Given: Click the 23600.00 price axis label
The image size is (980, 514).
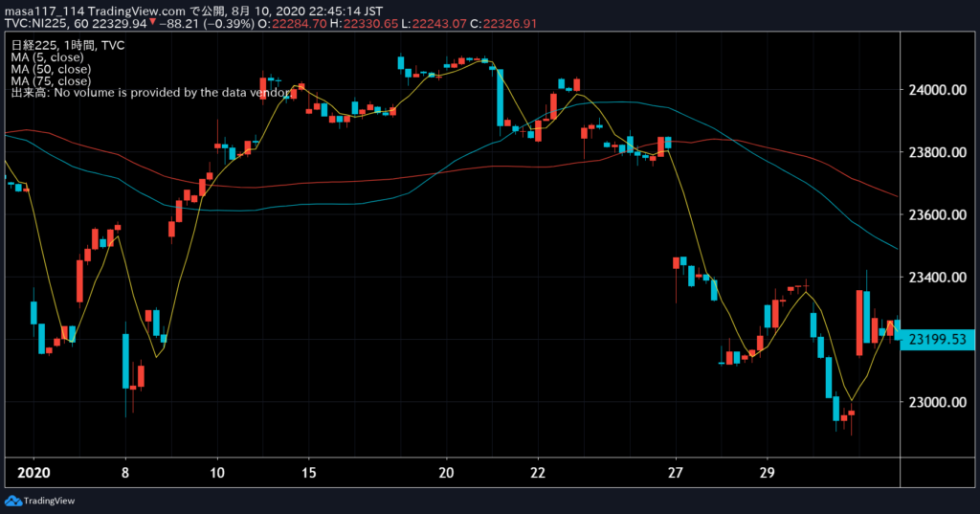Looking at the screenshot, I should [x=937, y=214].
